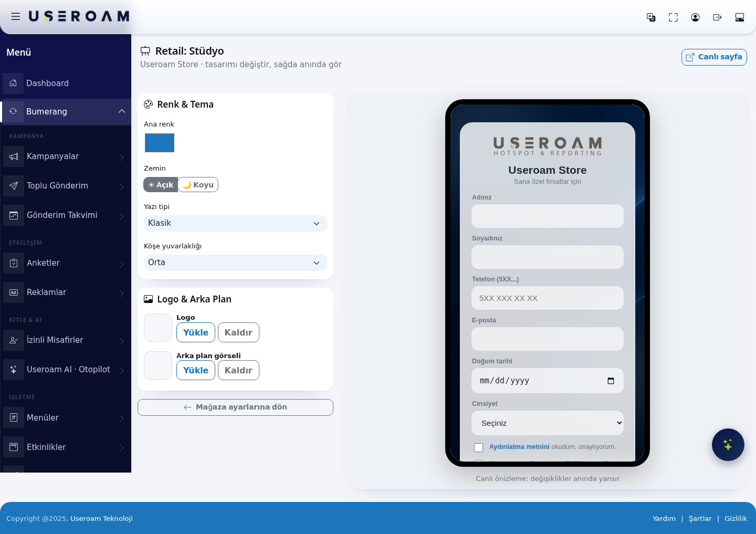Click the USEROAM logo in header
Image resolution: width=756 pixels, height=534 pixels.
click(79, 16)
